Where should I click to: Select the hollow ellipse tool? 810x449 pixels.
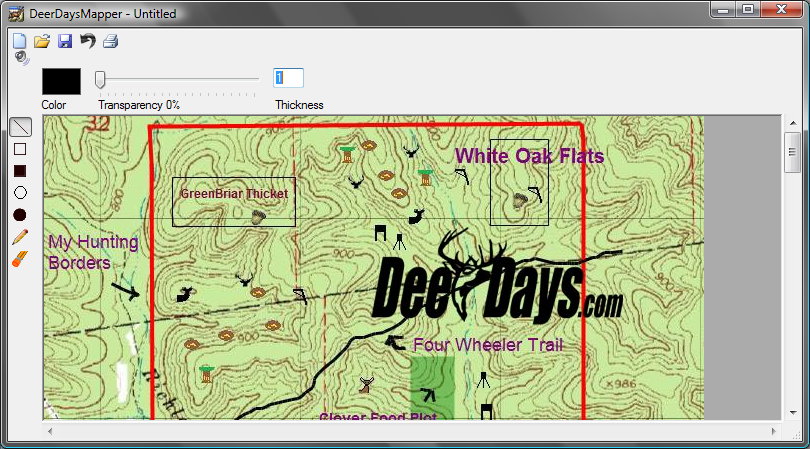point(20,193)
